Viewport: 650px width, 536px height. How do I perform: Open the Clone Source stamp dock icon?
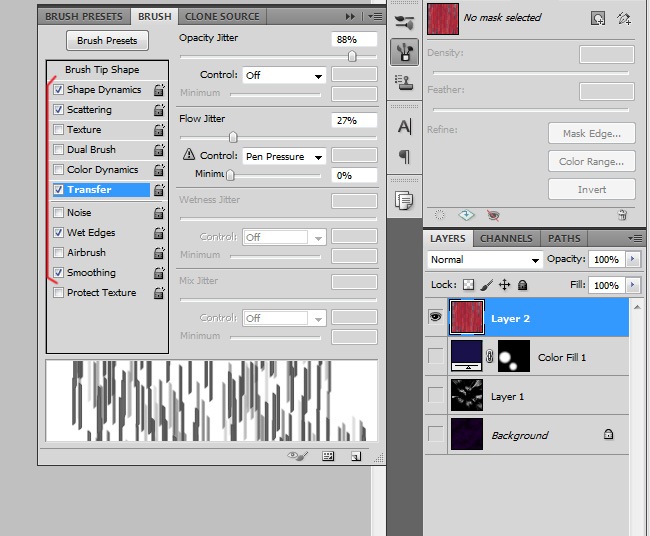click(x=404, y=82)
